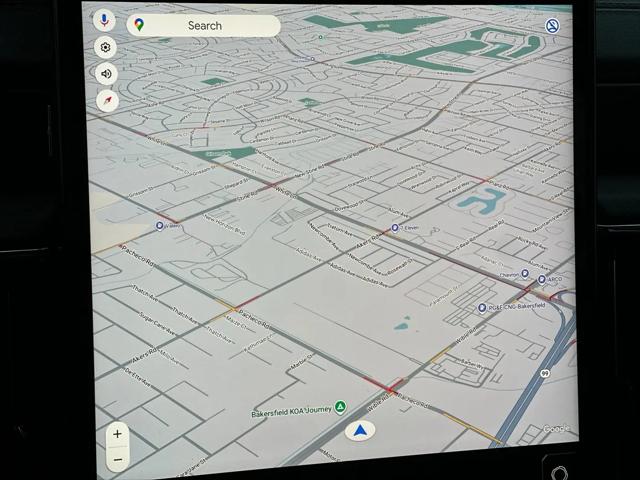Zoom out with the minus button
Image resolution: width=640 pixels, height=480 pixels.
pyautogui.click(x=118, y=460)
